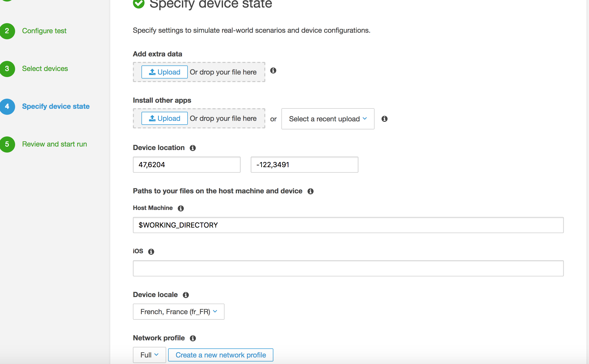
Task: Go to the Configure test step
Action: pyautogui.click(x=44, y=31)
